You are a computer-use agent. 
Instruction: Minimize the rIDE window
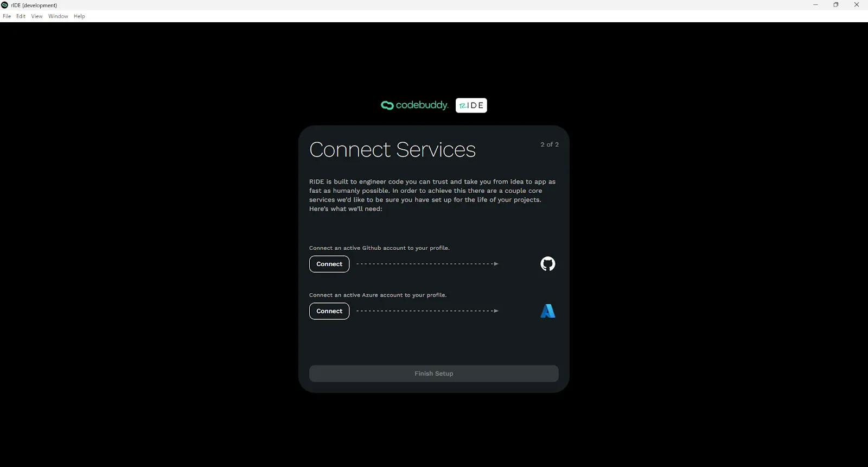815,5
